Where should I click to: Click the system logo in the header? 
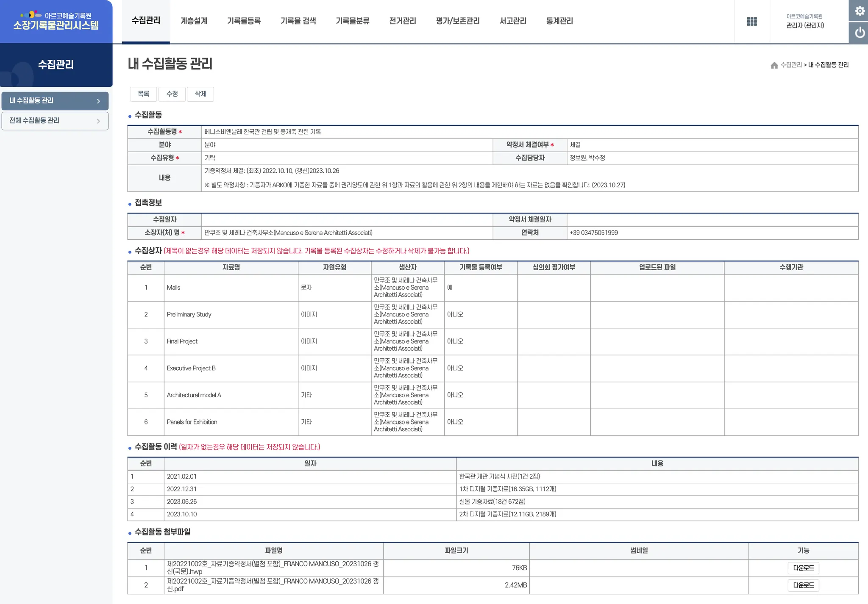coord(56,21)
